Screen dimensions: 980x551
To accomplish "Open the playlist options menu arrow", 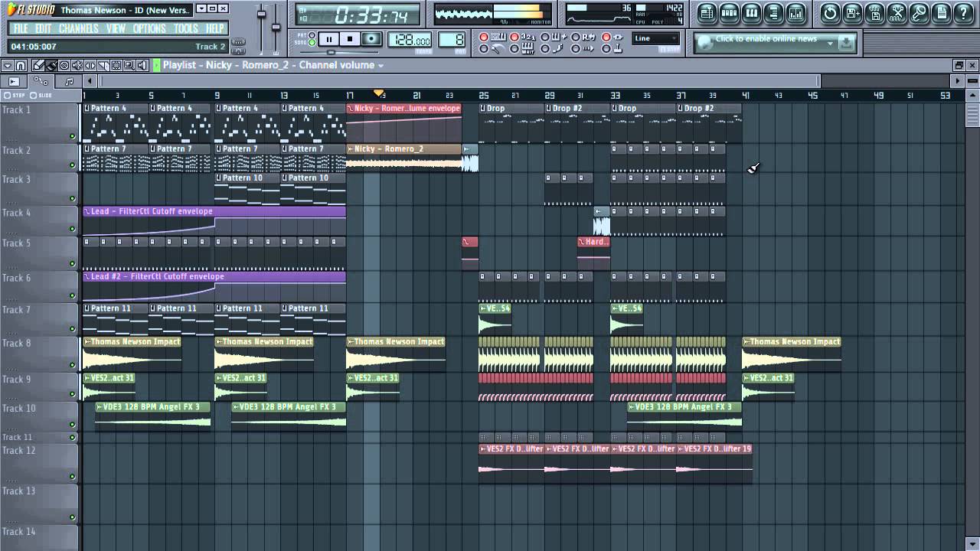I will [x=8, y=65].
